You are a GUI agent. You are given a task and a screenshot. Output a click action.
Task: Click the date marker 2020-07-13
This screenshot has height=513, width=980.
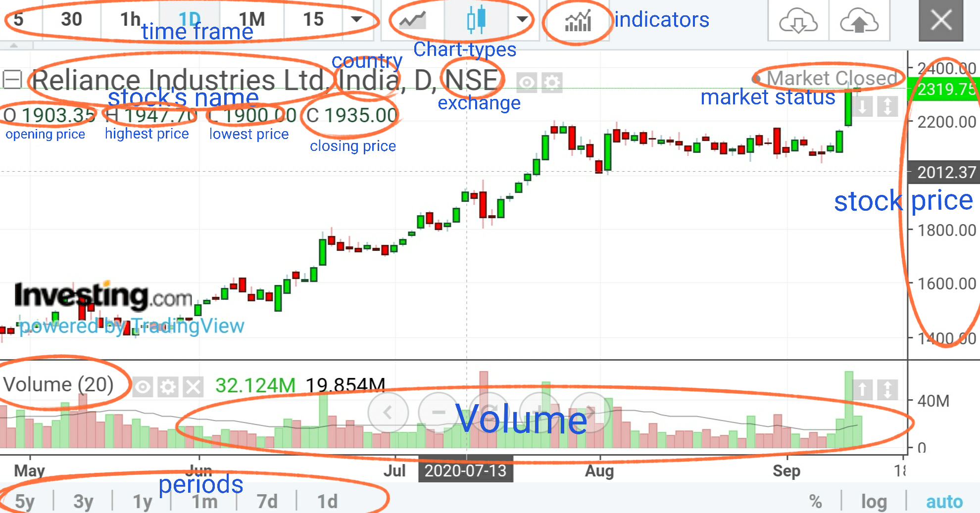click(x=465, y=470)
